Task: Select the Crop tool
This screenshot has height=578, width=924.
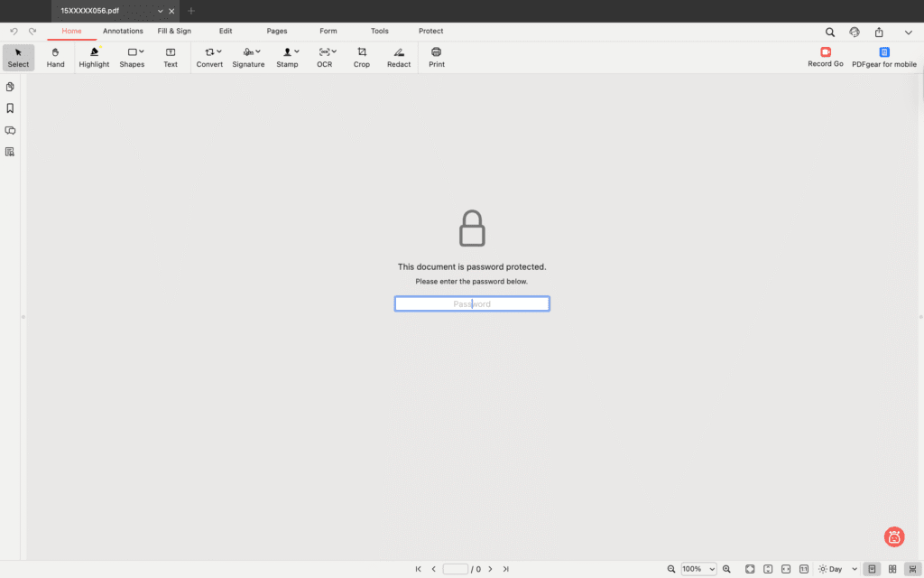Action: (x=361, y=56)
